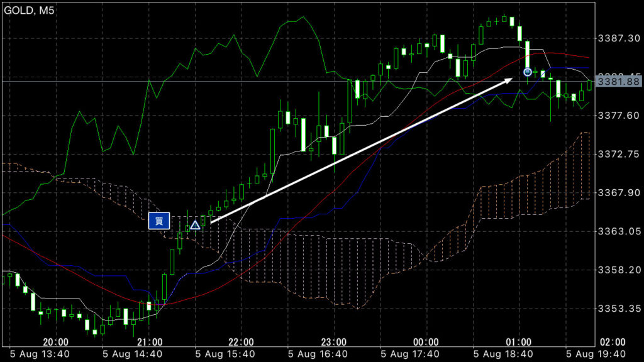Select the current price label 3381.88
Image resolution: width=644 pixels, height=362 pixels.
pyautogui.click(x=618, y=81)
